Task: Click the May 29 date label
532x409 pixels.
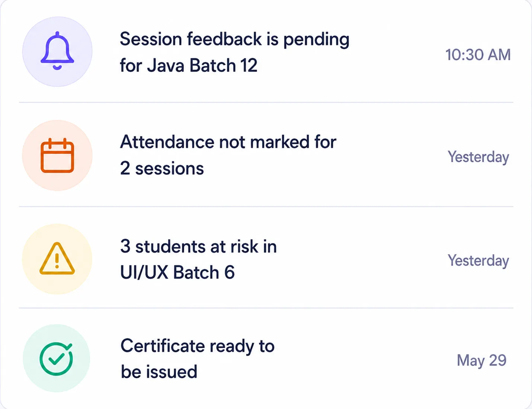Action: tap(482, 360)
